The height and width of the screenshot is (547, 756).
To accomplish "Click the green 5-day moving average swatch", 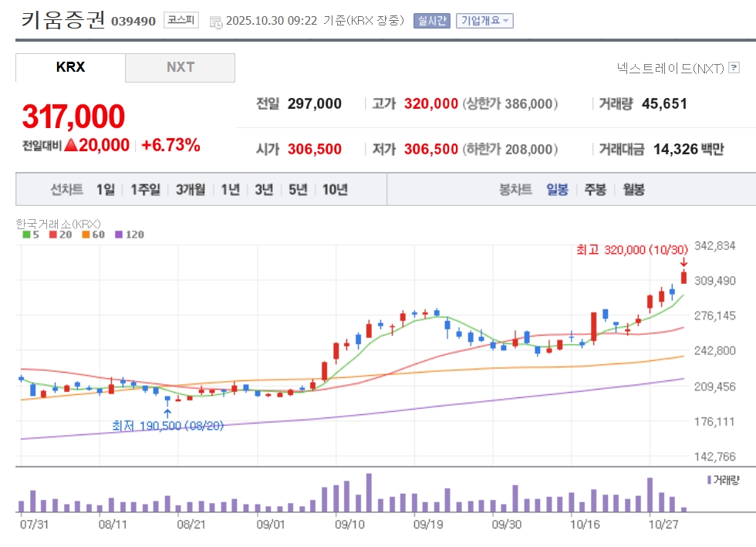I will pyautogui.click(x=25, y=235).
